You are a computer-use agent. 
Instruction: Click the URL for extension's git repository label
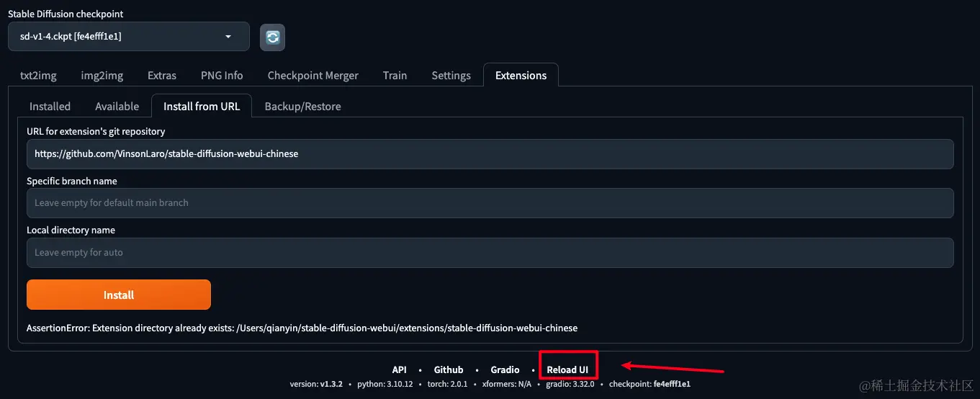point(96,131)
